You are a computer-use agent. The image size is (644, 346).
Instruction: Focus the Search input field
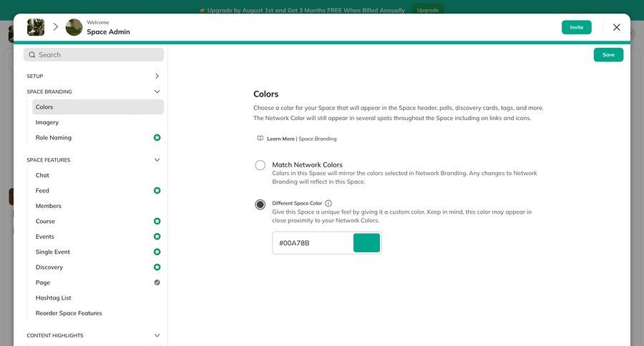click(x=94, y=54)
